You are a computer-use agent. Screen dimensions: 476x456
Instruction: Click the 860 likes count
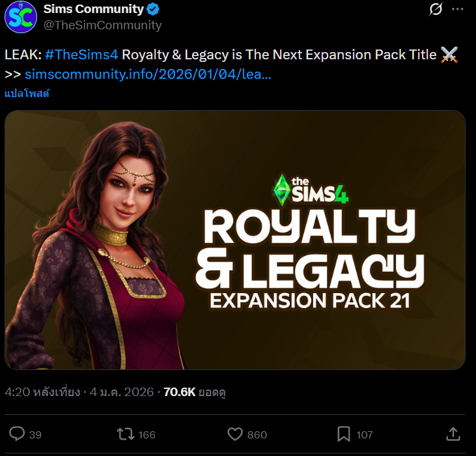click(257, 435)
